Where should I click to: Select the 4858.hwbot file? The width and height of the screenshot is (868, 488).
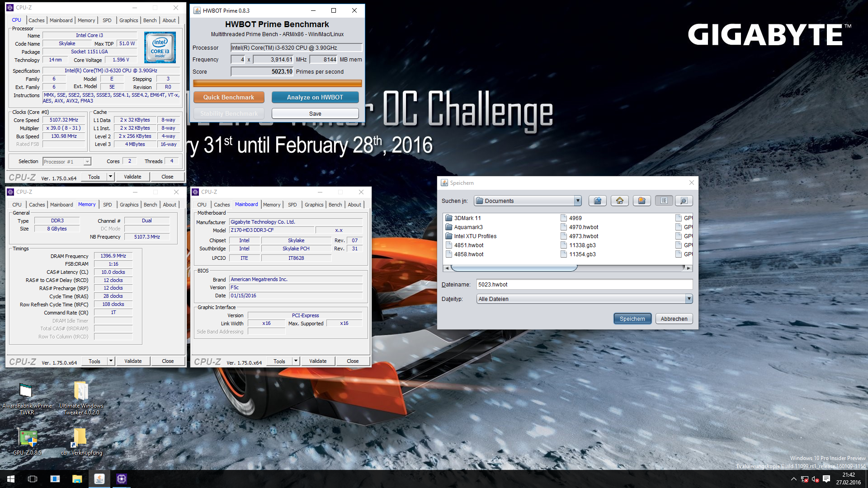click(x=465, y=254)
